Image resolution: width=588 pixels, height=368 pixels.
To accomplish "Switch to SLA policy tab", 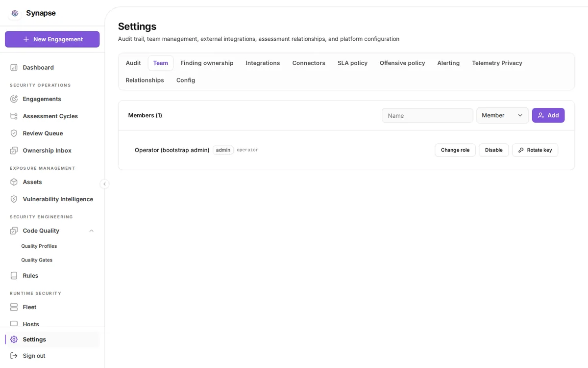I will coord(352,63).
